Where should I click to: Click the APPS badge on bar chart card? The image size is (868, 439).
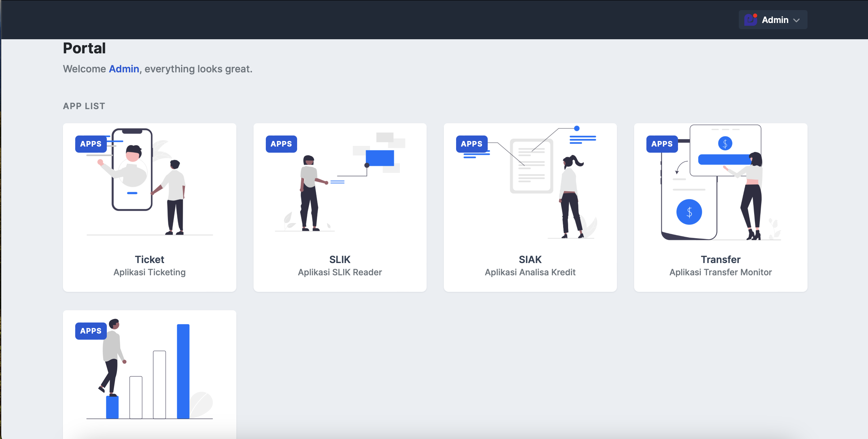(91, 330)
